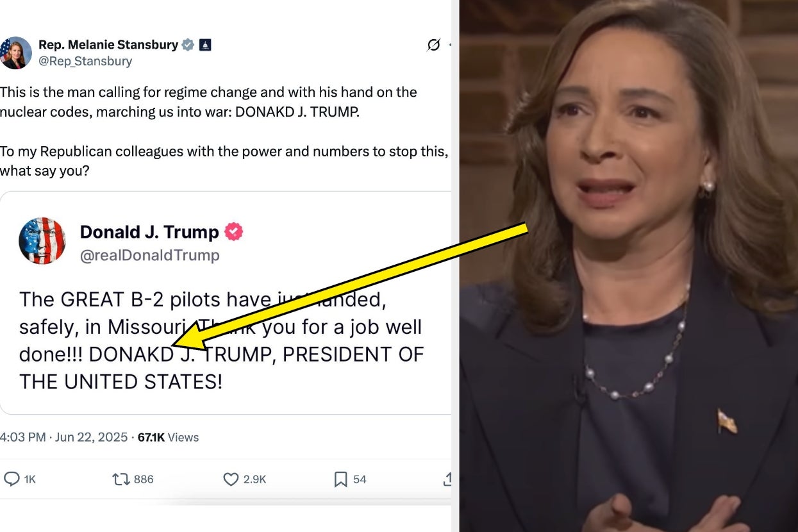Click the share upload icon

pos(447,479)
